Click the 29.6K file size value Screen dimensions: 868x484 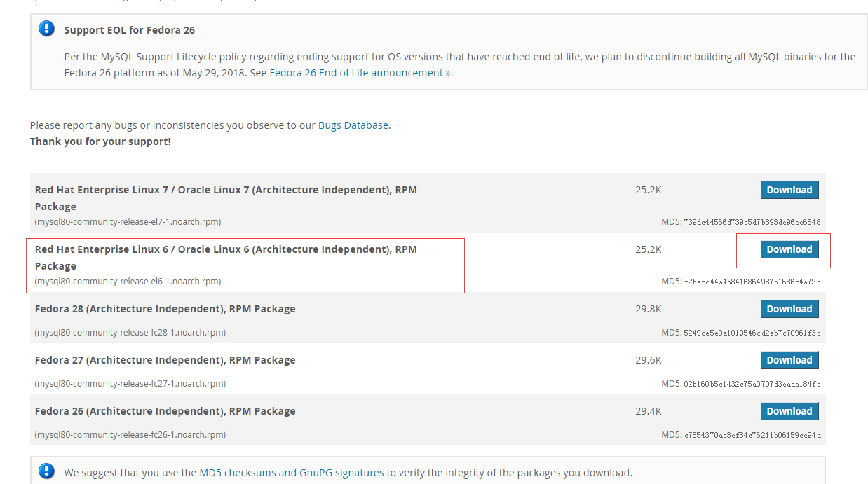pyautogui.click(x=649, y=360)
